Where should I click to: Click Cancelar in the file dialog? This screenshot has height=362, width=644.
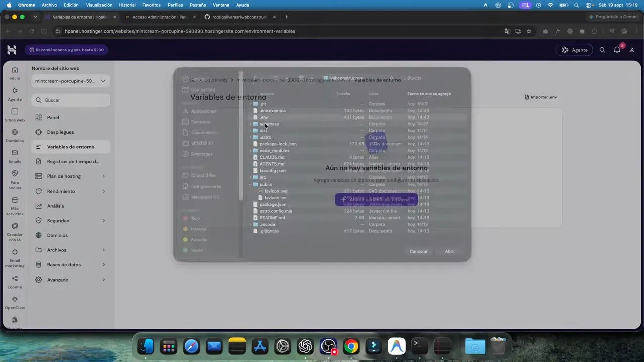[418, 251]
